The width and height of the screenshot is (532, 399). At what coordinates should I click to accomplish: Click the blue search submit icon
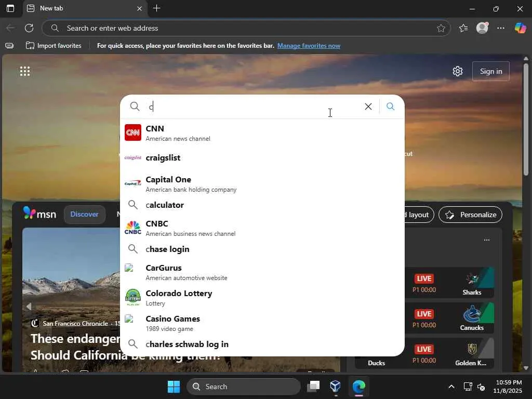391,107
